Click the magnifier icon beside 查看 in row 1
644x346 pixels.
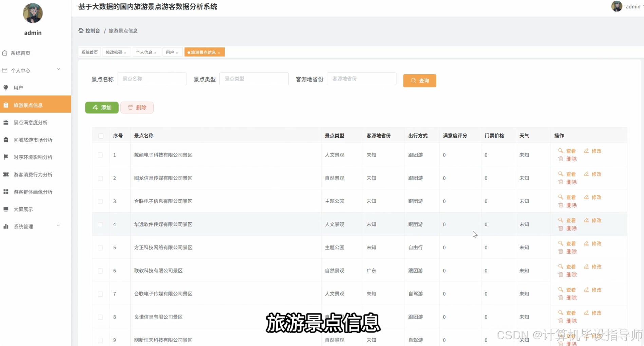pyautogui.click(x=560, y=151)
